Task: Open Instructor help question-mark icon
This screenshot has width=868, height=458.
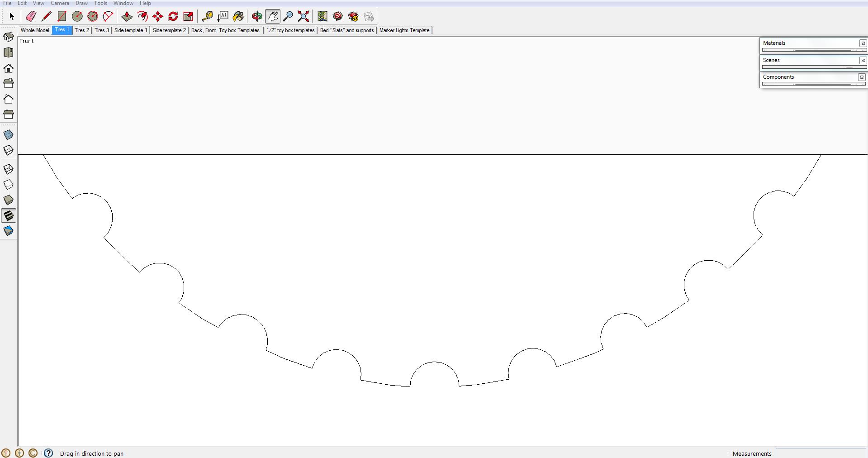Action: click(x=48, y=453)
